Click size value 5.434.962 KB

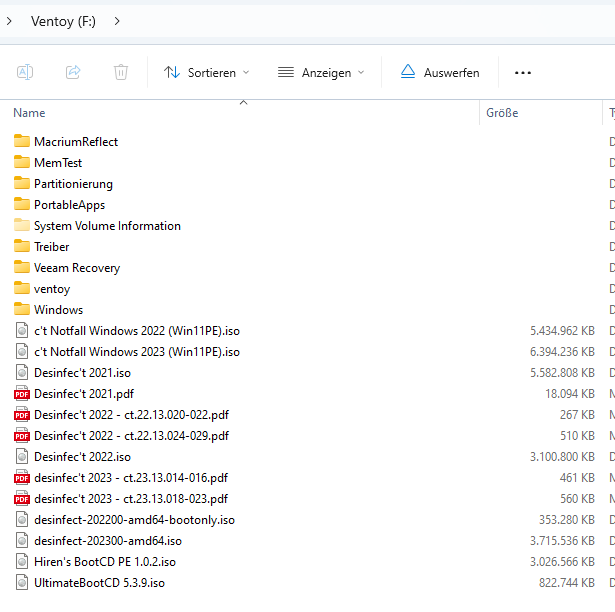click(562, 331)
